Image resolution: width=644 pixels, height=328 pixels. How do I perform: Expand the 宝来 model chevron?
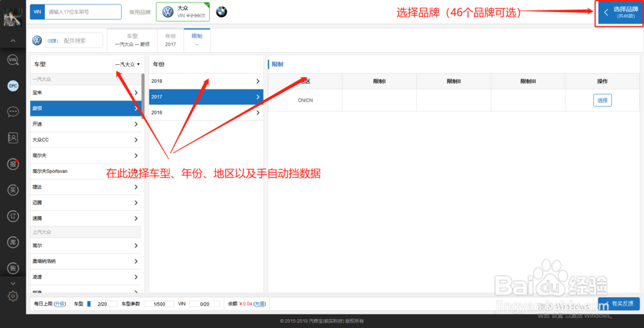pyautogui.click(x=136, y=93)
